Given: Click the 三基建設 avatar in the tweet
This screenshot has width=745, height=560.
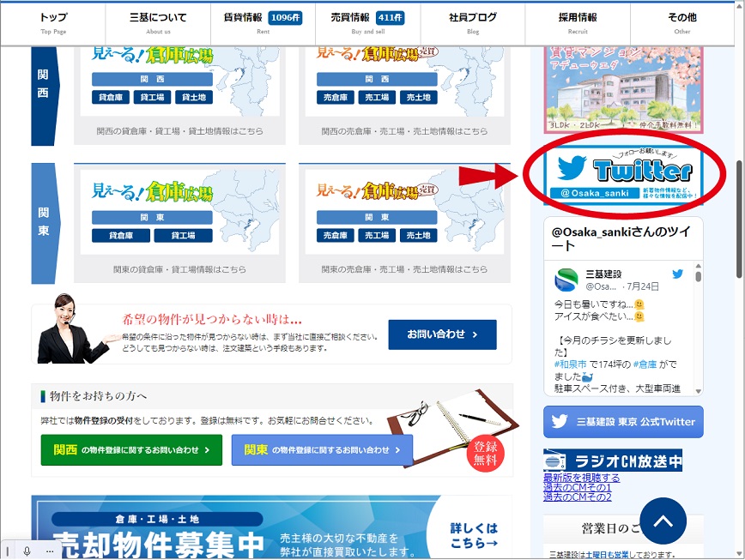Looking at the screenshot, I should tap(566, 280).
